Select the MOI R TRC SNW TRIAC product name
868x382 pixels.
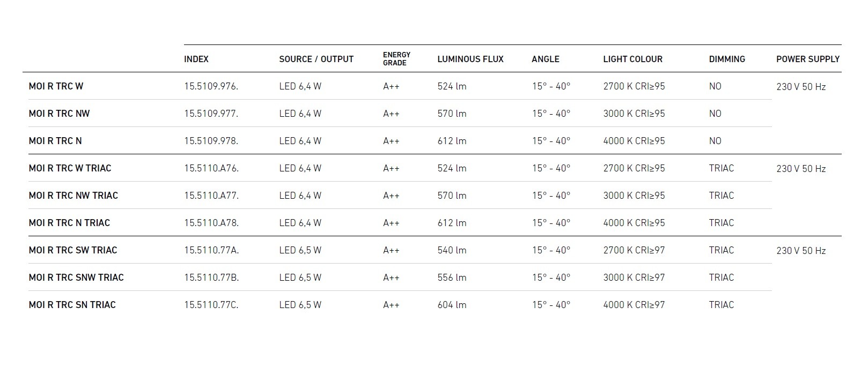click(76, 278)
